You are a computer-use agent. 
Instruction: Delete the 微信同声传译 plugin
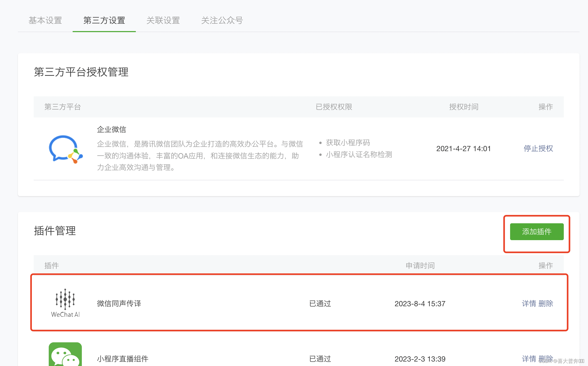pos(546,304)
